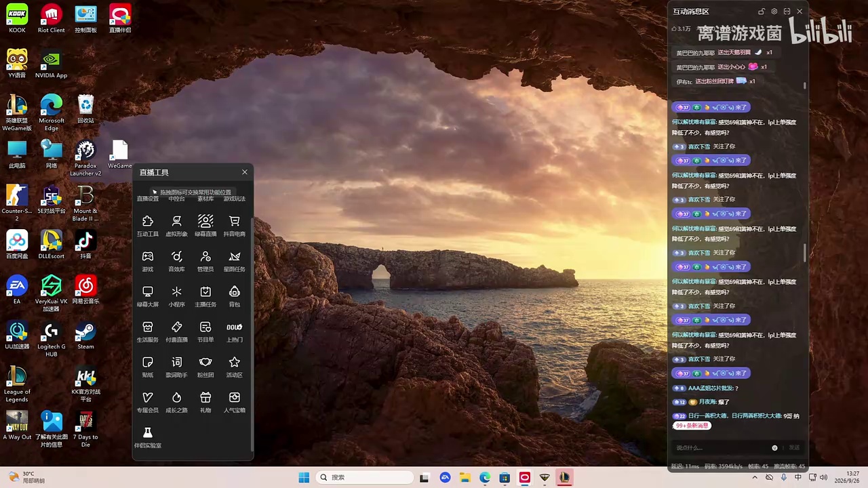Click the 发送 send button
Screen dimensions: 868x488
[794, 447]
